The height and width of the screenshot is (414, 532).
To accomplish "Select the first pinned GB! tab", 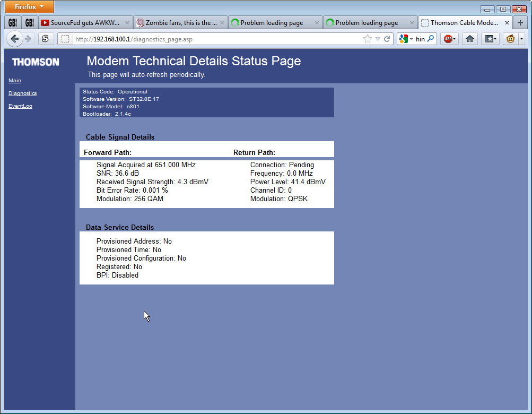I will pos(13,23).
